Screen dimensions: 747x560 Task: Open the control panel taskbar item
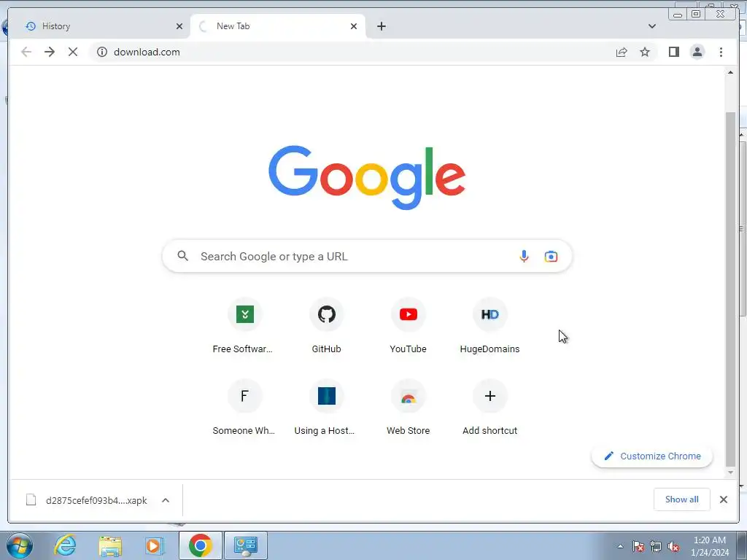[x=245, y=545]
